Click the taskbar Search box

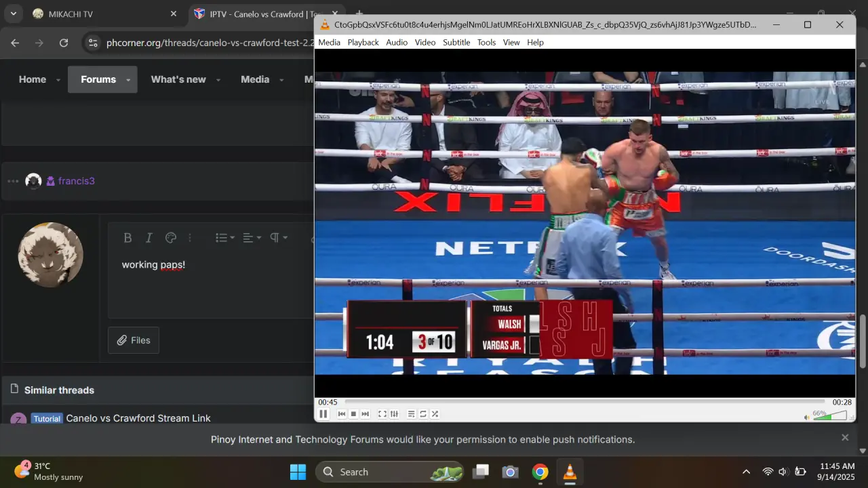[x=389, y=472]
